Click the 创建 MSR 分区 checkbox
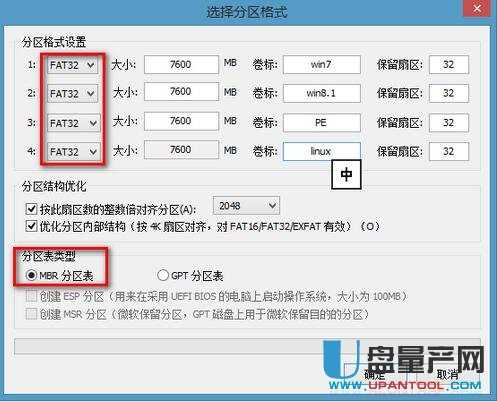 point(31,314)
